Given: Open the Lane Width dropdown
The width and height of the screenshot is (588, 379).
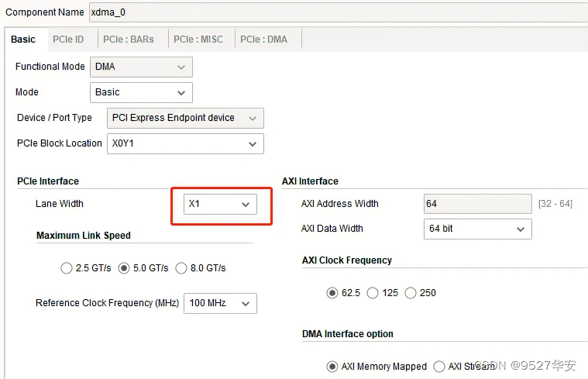Looking at the screenshot, I should click(219, 204).
